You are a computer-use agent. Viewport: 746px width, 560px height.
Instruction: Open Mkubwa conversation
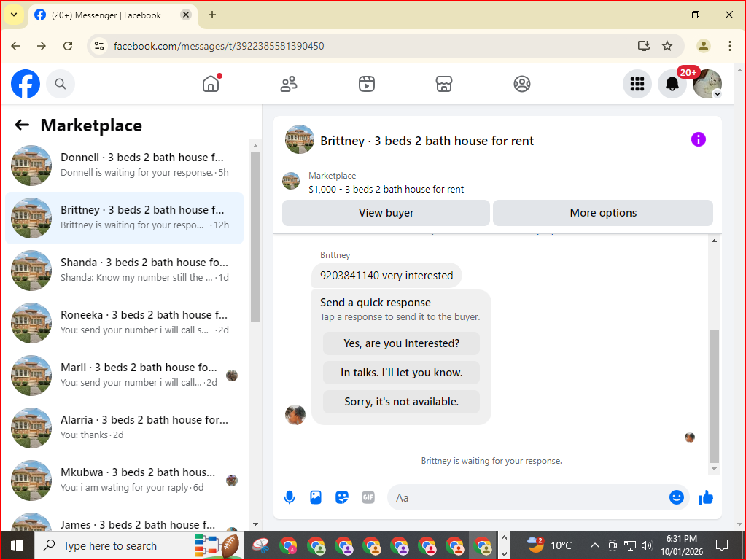pyautogui.click(x=124, y=480)
